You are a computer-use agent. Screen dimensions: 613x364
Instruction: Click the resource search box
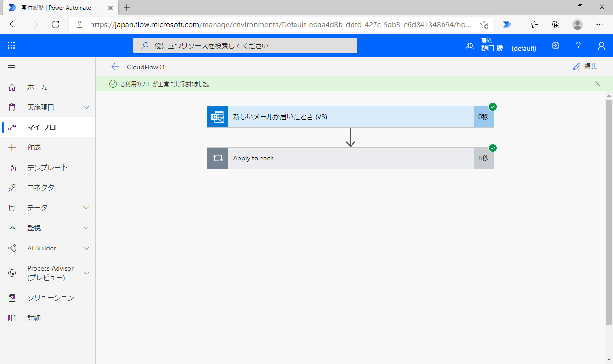point(245,45)
